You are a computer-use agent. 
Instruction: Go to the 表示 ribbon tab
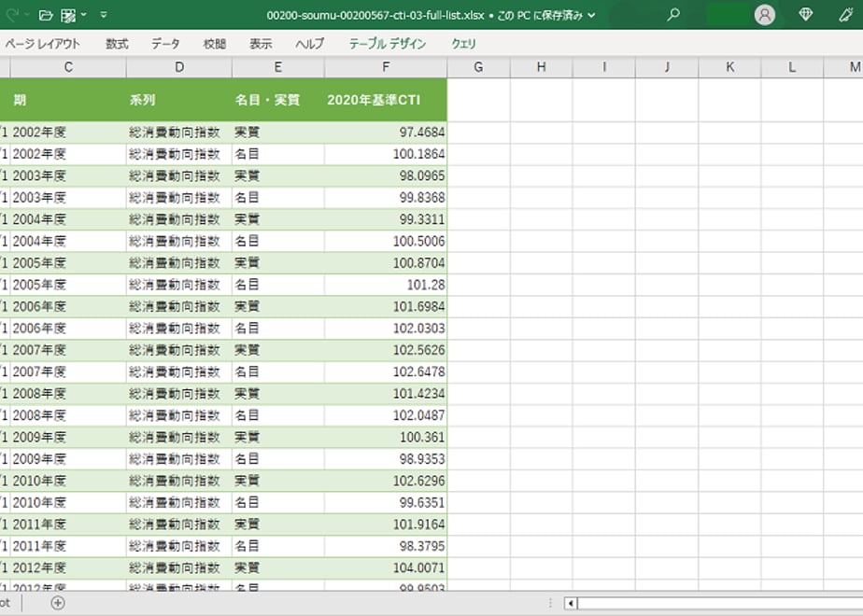pyautogui.click(x=261, y=44)
